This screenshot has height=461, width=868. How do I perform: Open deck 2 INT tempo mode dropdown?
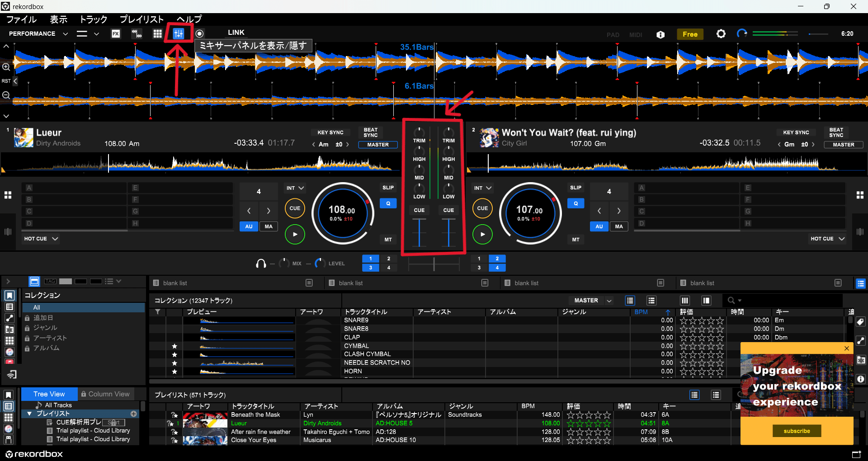click(x=482, y=188)
